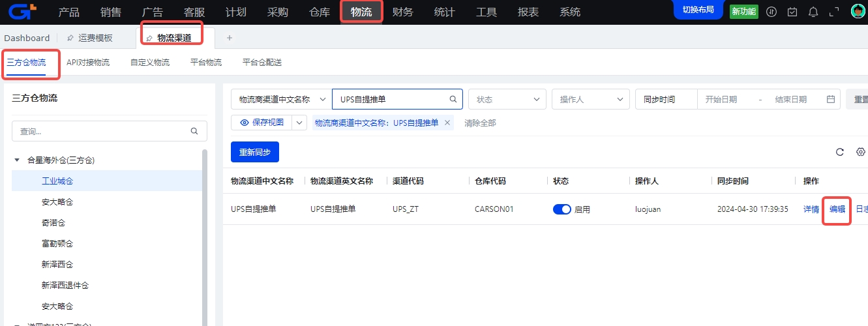This screenshot has width=868, height=326.
Task: Collapse the 合星海外仓(三方仓) tree node
Action: click(x=17, y=160)
